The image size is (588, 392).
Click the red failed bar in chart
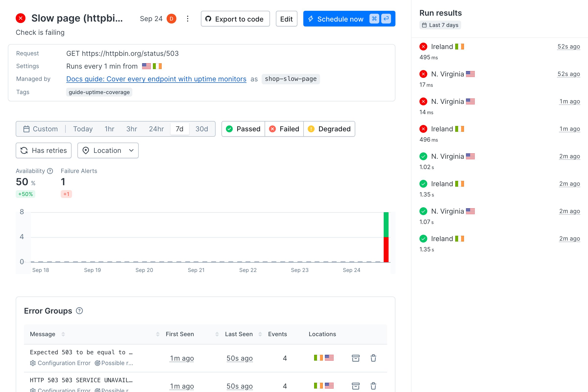386,249
